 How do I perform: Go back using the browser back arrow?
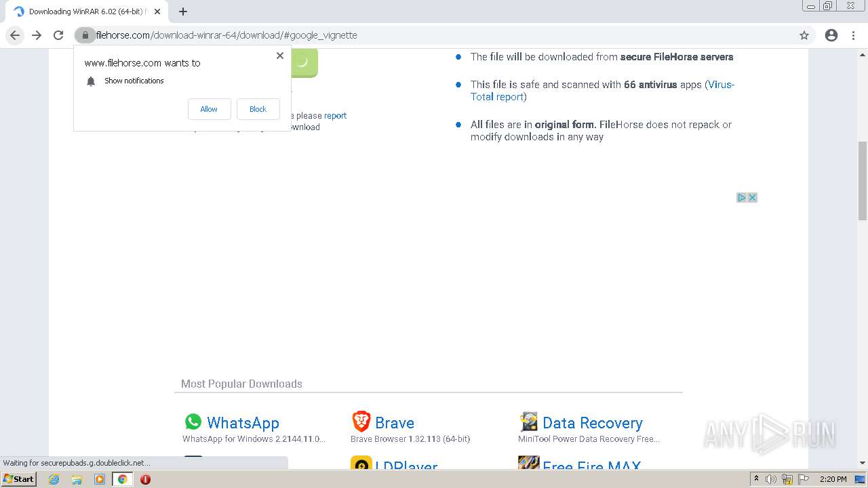tap(15, 35)
